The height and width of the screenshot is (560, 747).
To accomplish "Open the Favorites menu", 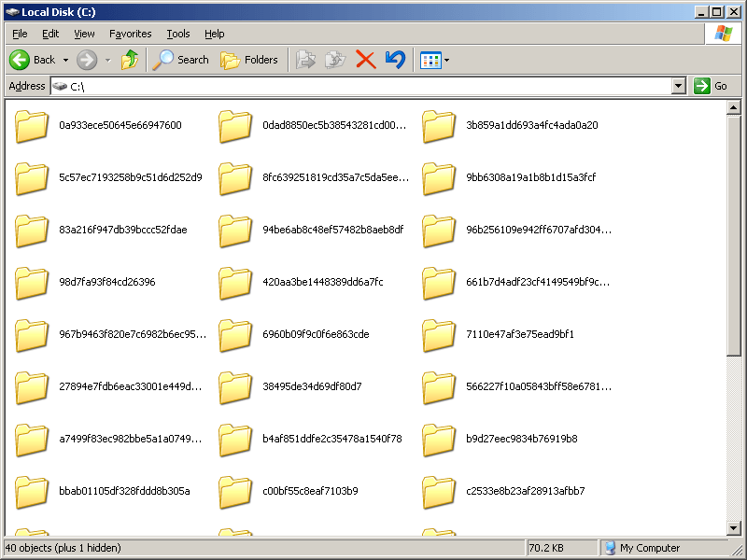I will (x=130, y=34).
